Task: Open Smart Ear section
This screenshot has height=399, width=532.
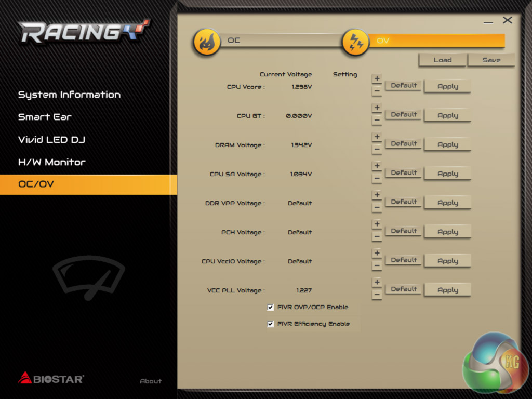Action: [x=45, y=117]
